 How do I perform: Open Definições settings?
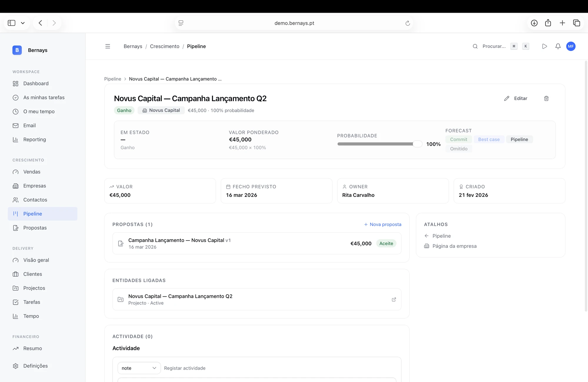point(43,366)
